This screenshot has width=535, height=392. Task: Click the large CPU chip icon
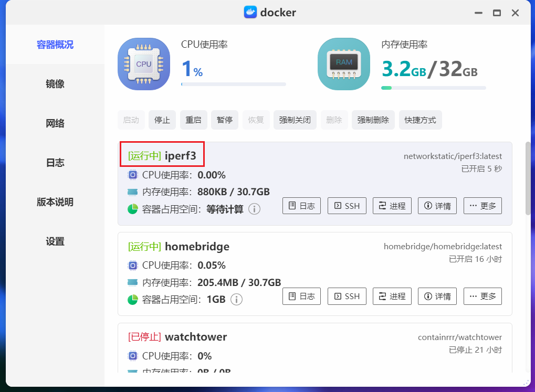click(144, 64)
